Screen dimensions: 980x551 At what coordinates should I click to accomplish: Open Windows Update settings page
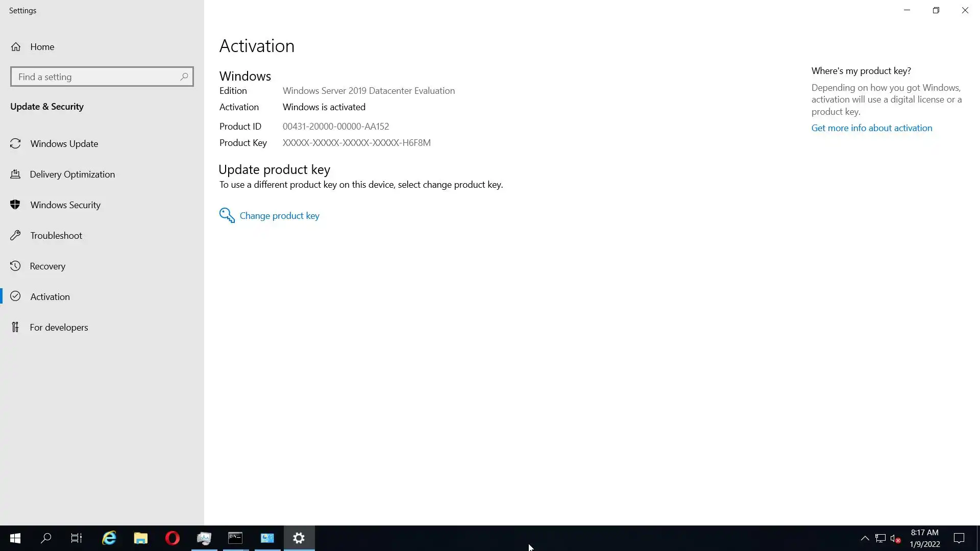click(64, 144)
